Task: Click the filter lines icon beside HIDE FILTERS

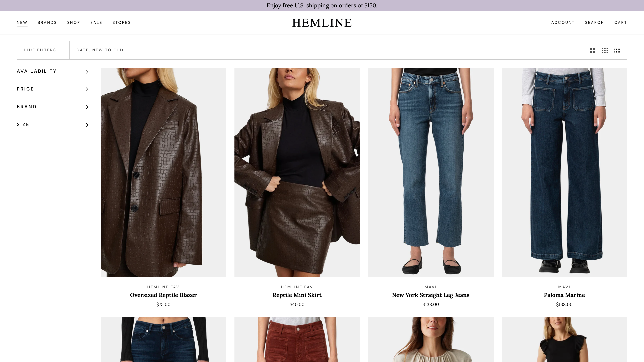Action: click(x=61, y=50)
